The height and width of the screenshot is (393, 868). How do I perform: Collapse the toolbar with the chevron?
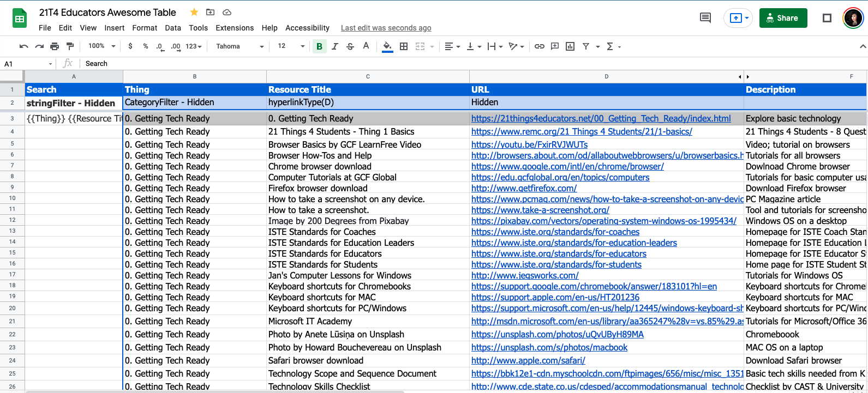pyautogui.click(x=863, y=46)
